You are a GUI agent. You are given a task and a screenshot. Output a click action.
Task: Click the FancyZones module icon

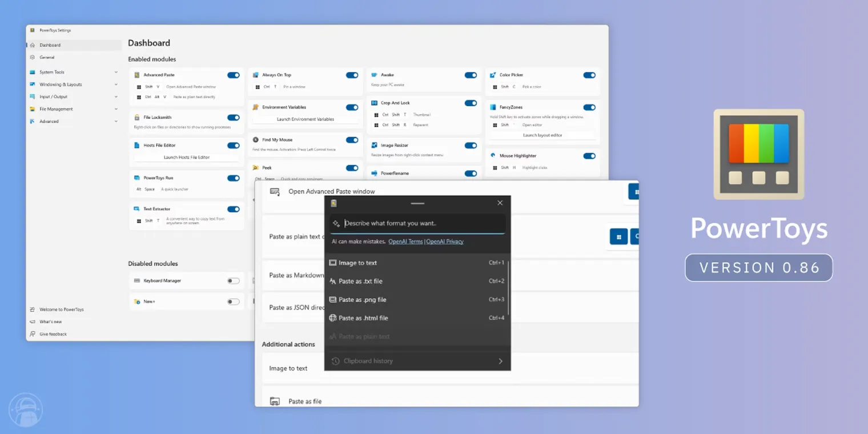493,107
